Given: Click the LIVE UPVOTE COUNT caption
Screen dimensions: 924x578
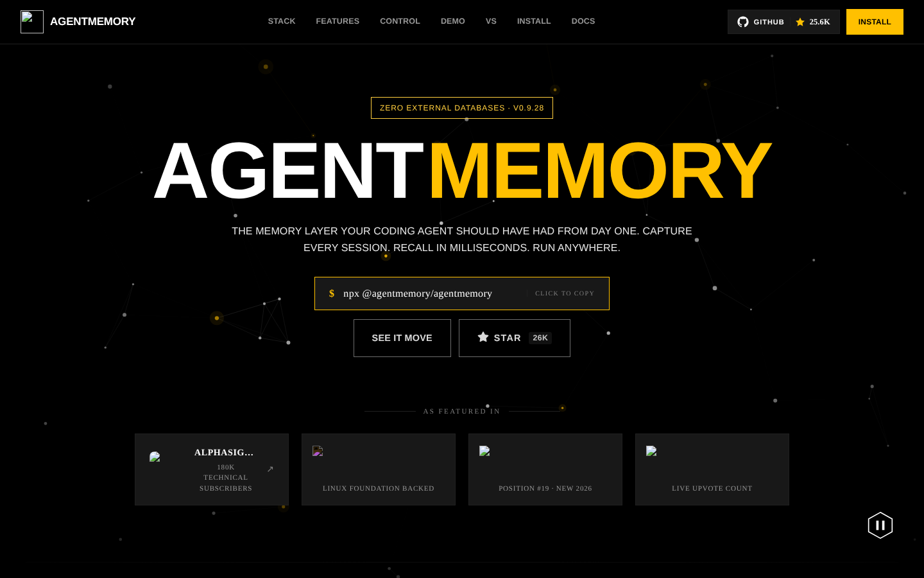Looking at the screenshot, I should coord(712,488).
